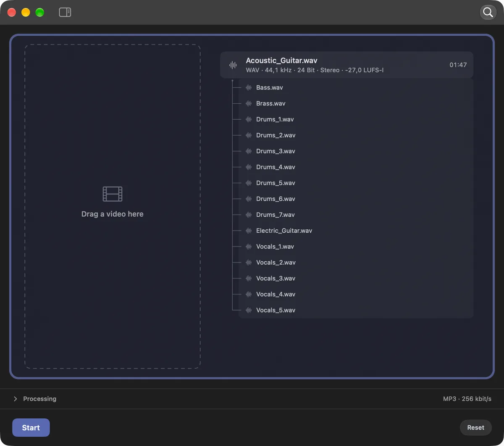This screenshot has height=446, width=504.
Task: Click the film strip video icon
Action: click(x=113, y=194)
